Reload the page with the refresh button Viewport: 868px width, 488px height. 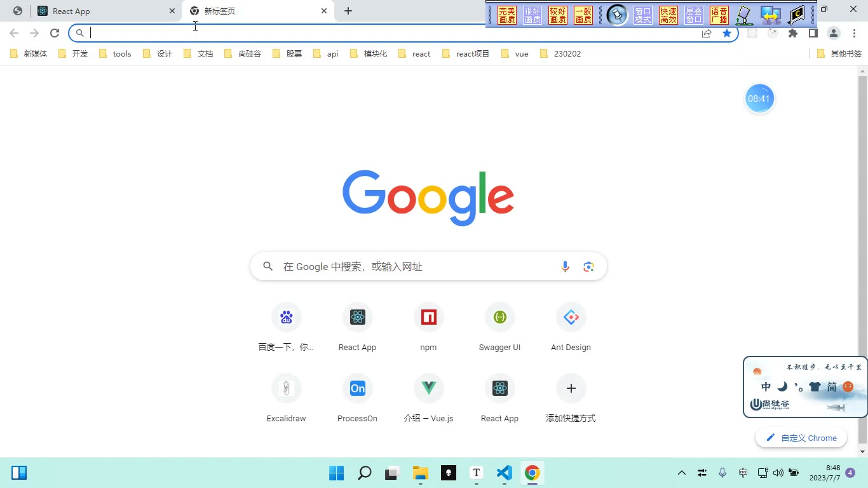(55, 33)
